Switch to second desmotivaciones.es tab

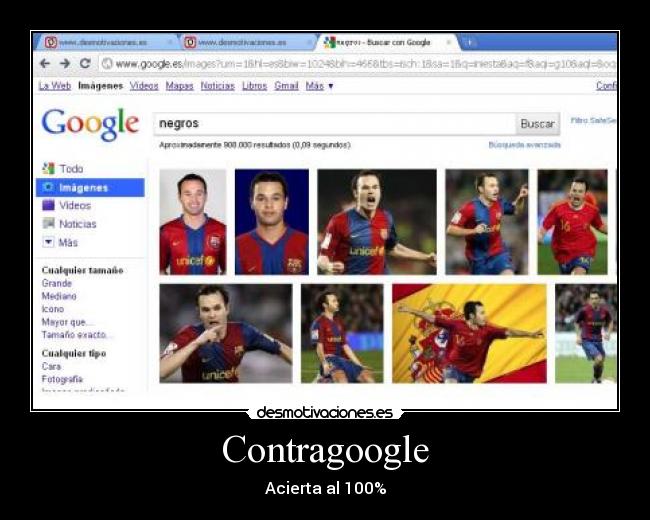tap(248, 42)
